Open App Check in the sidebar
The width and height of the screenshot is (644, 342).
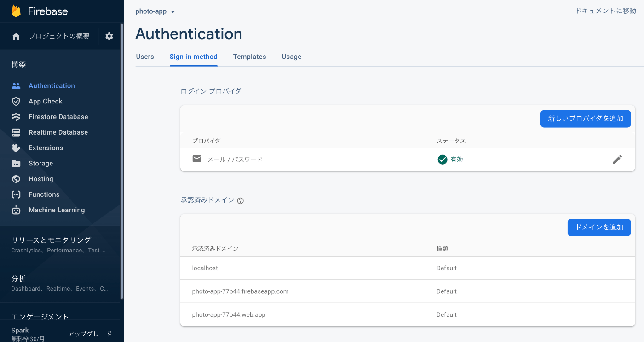tap(46, 101)
